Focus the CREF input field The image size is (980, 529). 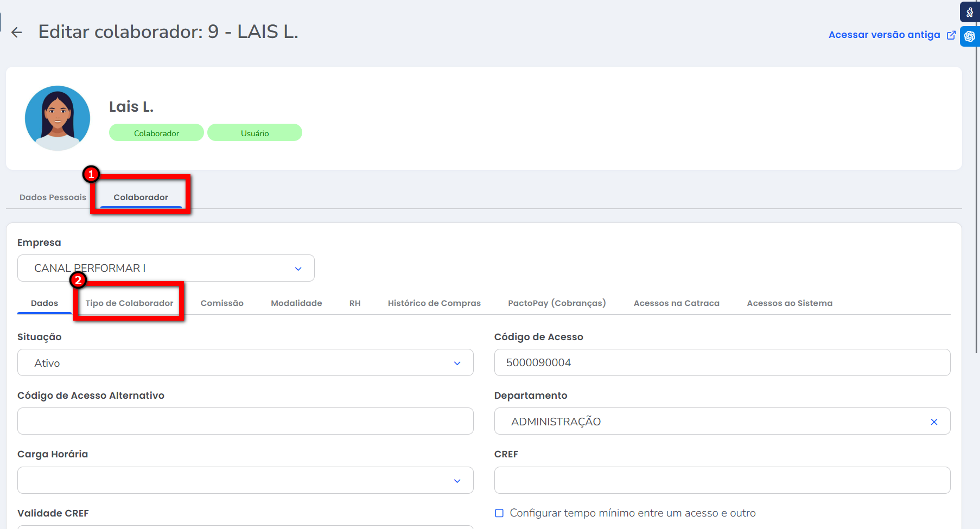tap(722, 480)
